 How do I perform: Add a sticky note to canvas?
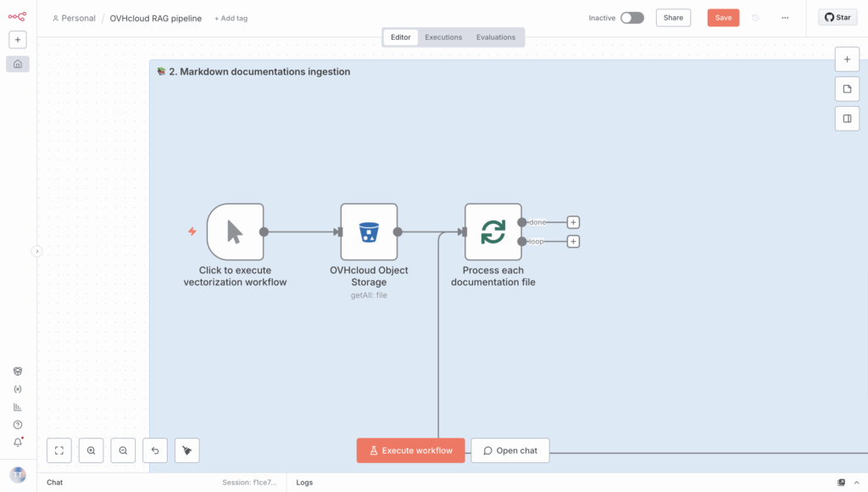point(847,89)
